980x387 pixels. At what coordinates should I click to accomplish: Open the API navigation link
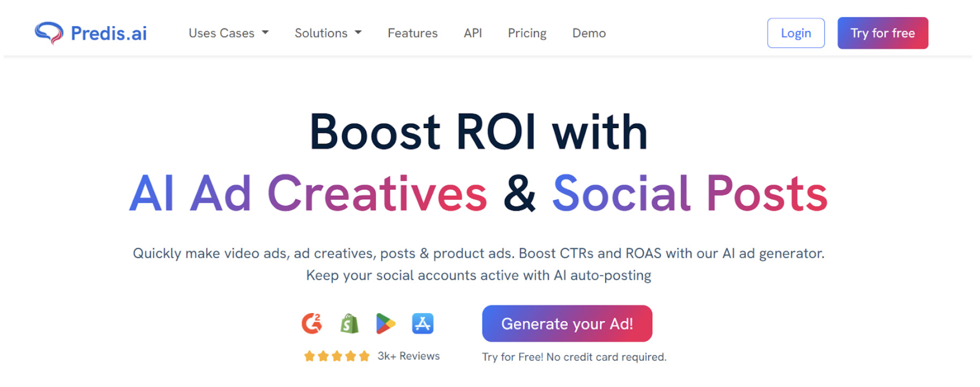[x=473, y=33]
